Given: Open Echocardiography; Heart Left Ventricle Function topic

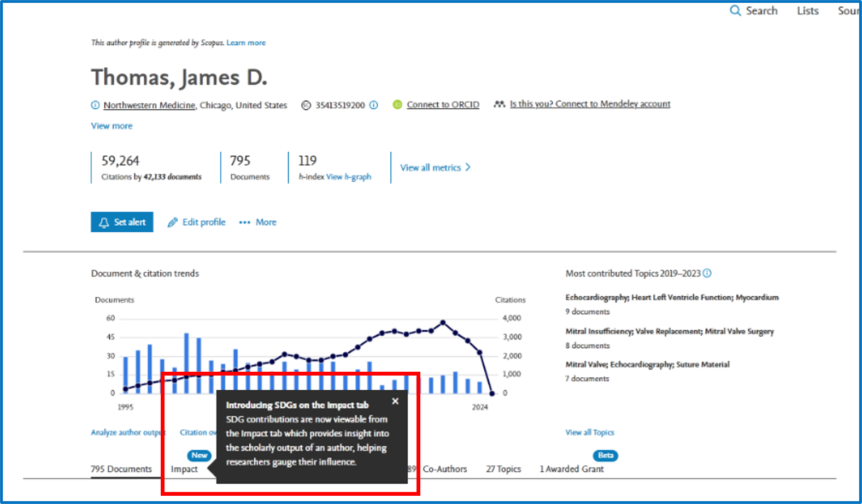Looking at the screenshot, I should point(672,297).
